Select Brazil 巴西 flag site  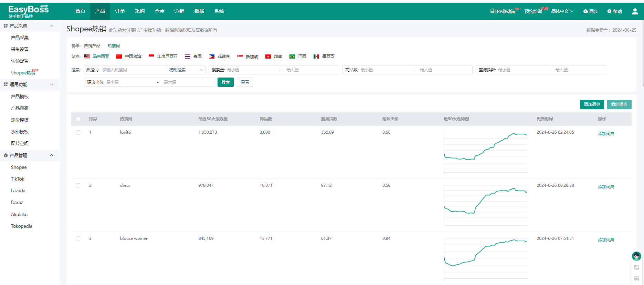[298, 57]
